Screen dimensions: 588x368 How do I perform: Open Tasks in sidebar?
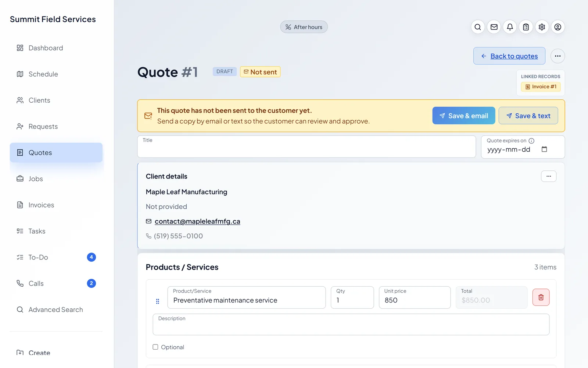point(56,231)
